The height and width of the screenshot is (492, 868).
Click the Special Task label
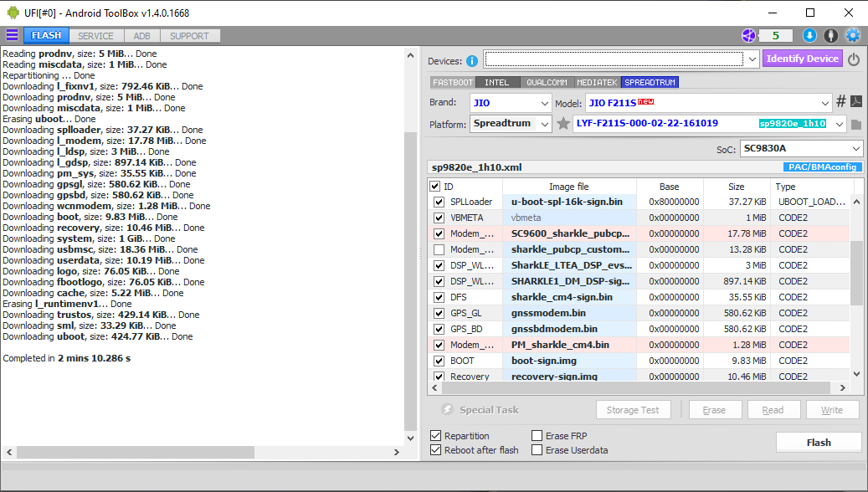(489, 410)
